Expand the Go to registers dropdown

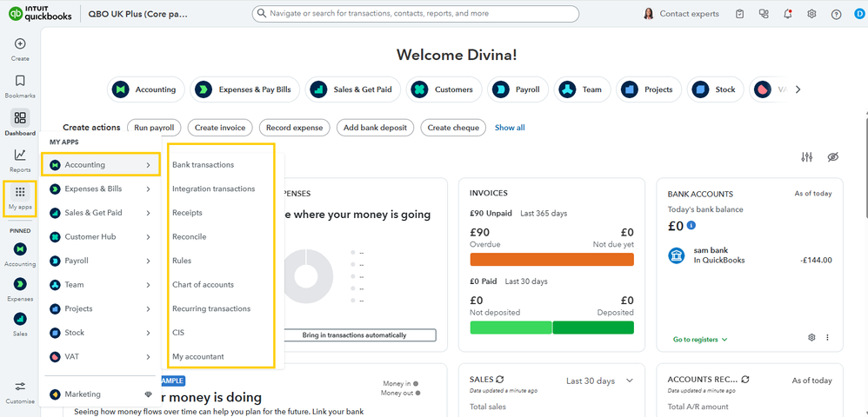click(700, 340)
